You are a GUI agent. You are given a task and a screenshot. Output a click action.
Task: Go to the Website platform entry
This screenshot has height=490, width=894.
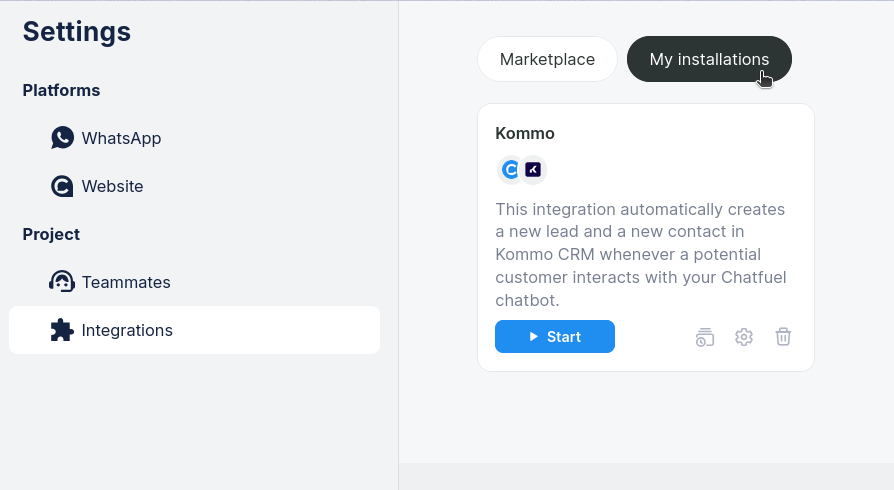(112, 186)
